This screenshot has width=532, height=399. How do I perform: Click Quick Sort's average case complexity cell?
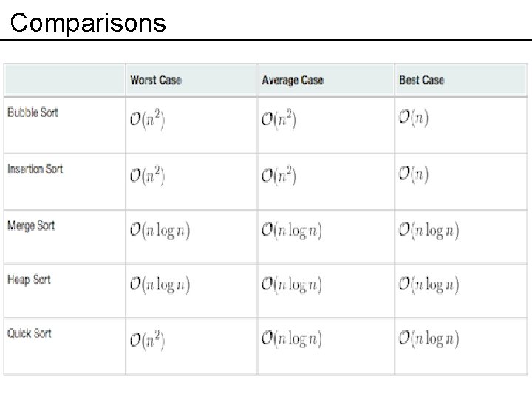click(292, 340)
